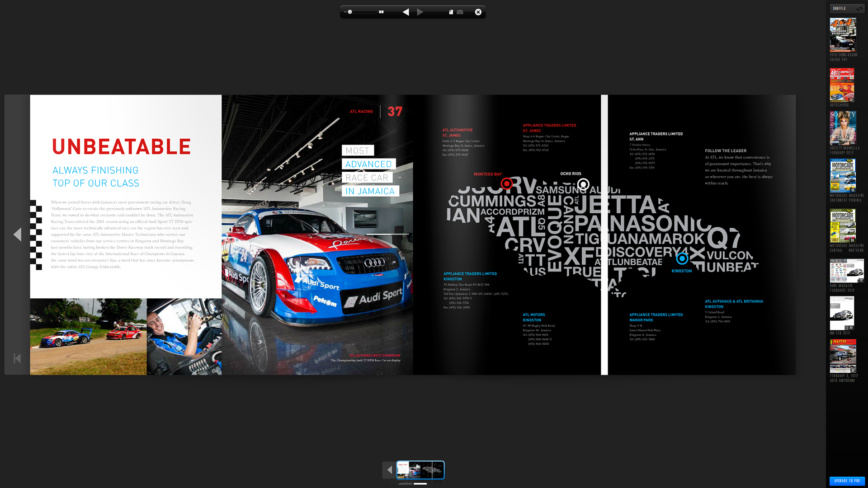
Task: Open the RM Feb 2012 cover
Action: (842, 313)
